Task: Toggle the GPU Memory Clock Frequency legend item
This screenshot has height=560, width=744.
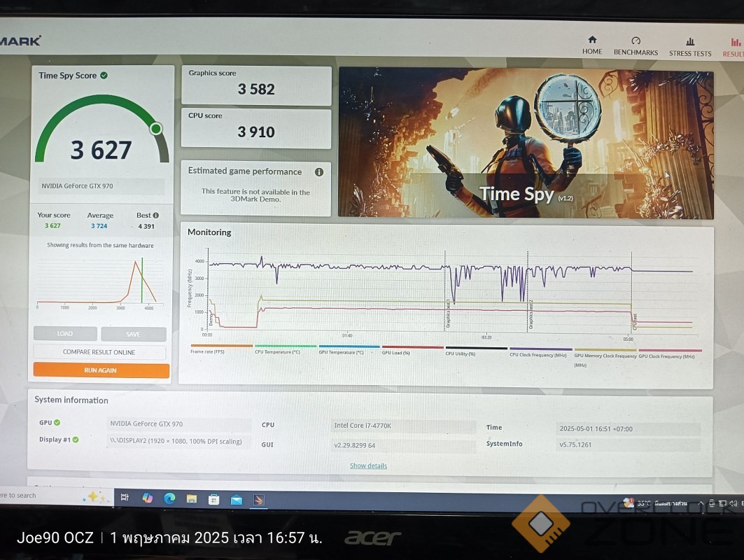Action: click(x=605, y=358)
